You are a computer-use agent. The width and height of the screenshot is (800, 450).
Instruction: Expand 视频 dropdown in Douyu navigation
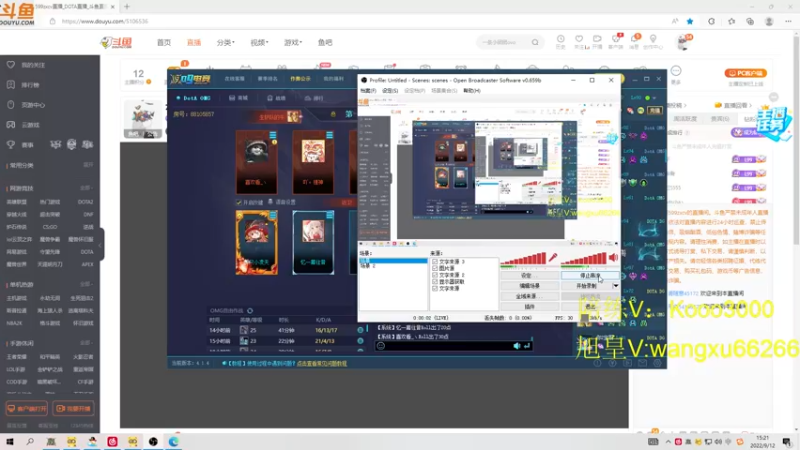coord(259,42)
